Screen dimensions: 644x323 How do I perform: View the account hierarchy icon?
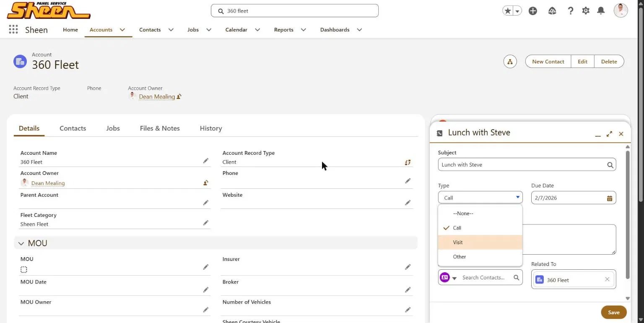point(510,62)
